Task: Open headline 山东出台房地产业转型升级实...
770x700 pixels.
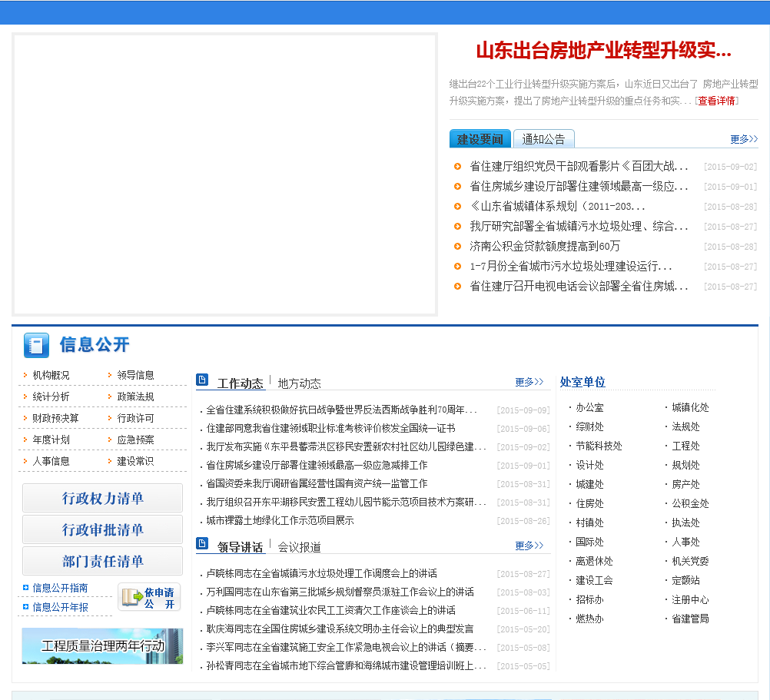Action: pyautogui.click(x=603, y=51)
